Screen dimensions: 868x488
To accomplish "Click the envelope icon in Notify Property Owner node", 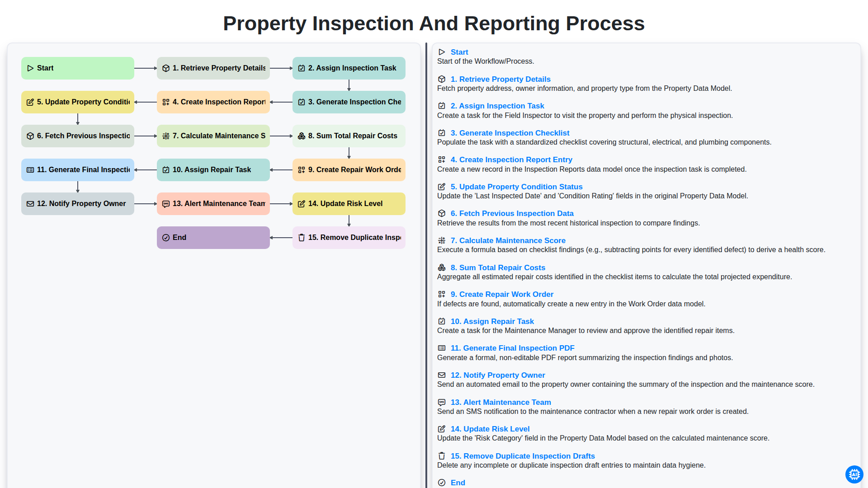I will pyautogui.click(x=30, y=204).
